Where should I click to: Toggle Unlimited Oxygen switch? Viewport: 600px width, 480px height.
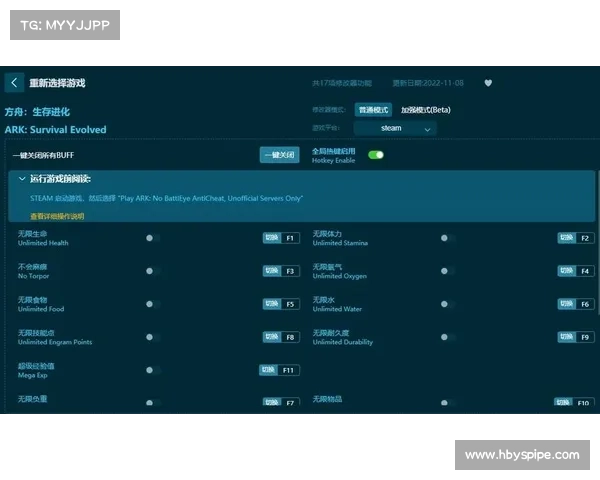coord(448,271)
